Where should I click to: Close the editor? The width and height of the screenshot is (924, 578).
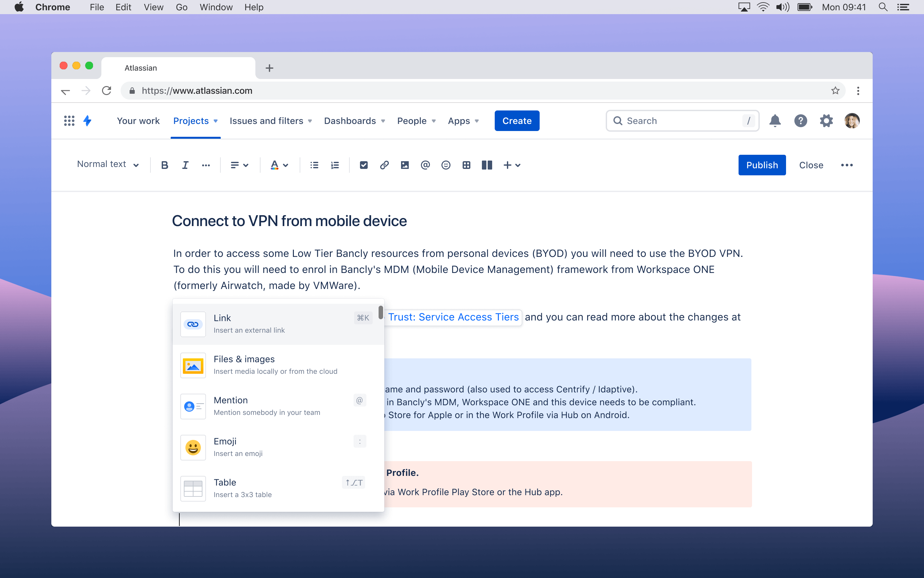click(x=811, y=165)
